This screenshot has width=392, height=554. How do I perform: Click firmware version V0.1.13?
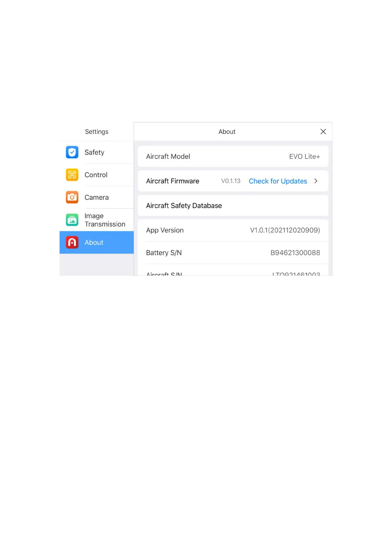(231, 181)
